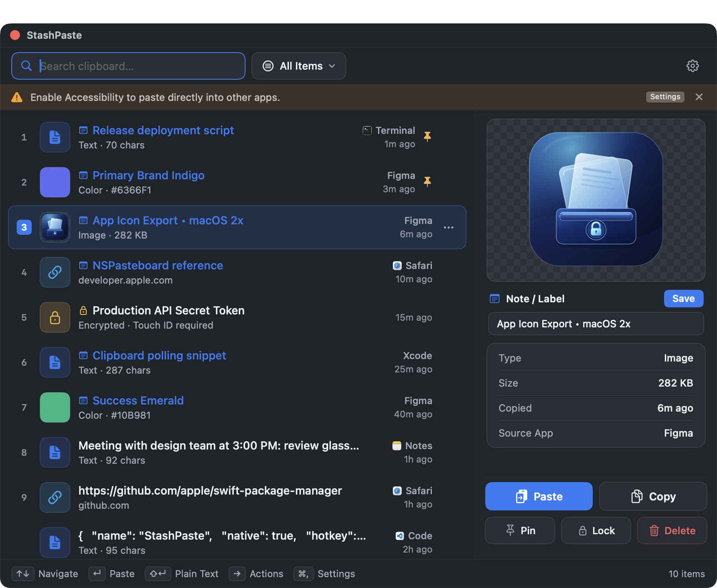The image size is (717, 588).
Task: Click the App Icon Export row thumbnail
Action: (x=55, y=227)
